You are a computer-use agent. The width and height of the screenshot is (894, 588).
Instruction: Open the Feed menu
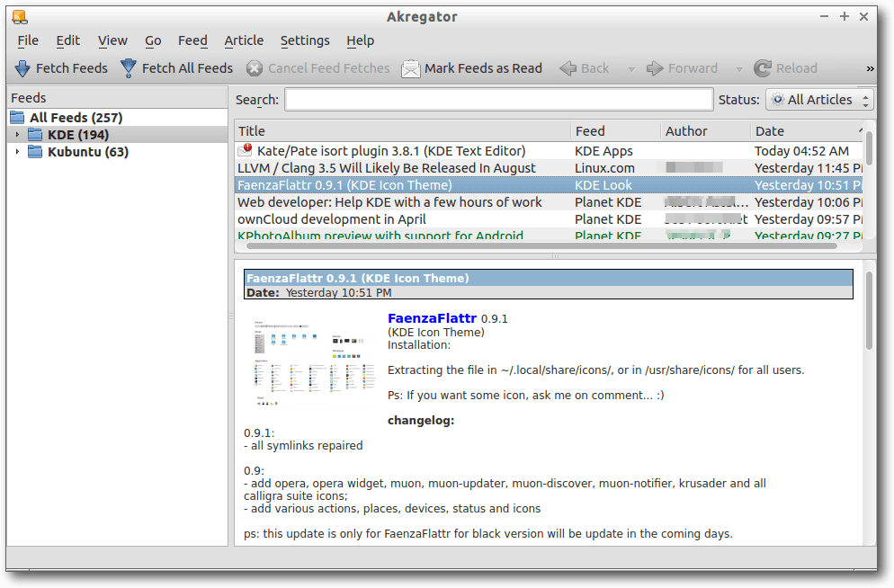point(192,40)
